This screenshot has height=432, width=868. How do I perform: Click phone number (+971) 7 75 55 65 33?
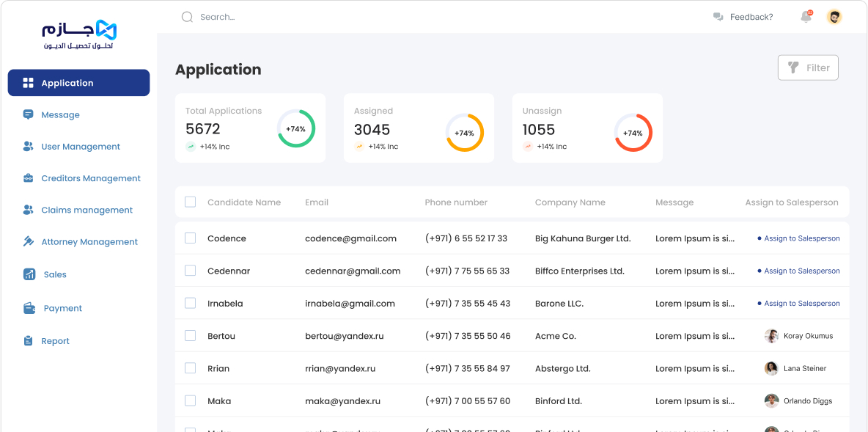click(468, 271)
